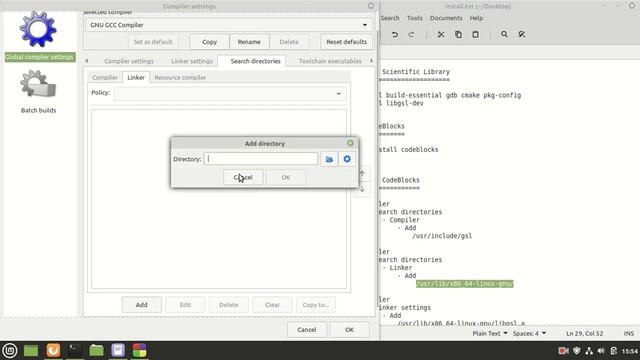Open the clock showing 15:54

coord(630,351)
